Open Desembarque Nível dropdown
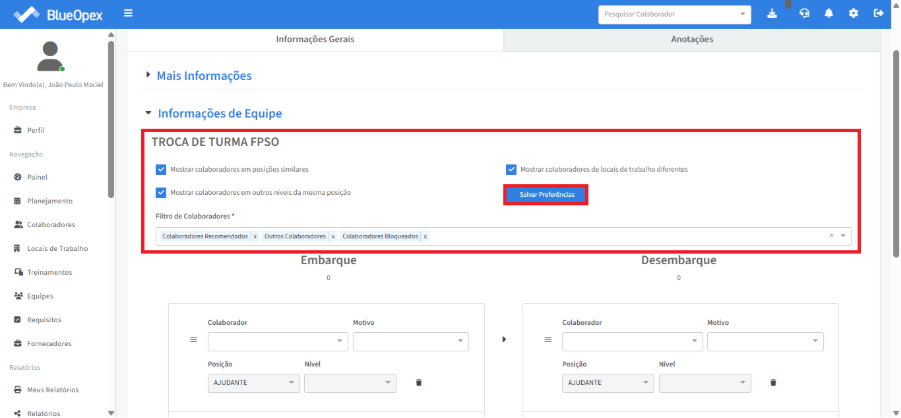This screenshot has height=418, width=901. pos(705,383)
